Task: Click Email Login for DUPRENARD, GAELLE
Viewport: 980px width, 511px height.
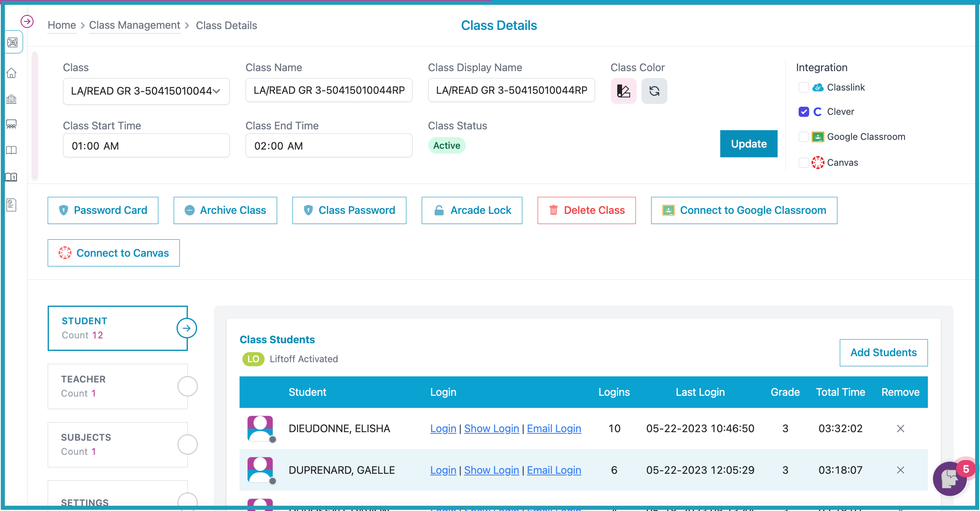Action: point(554,470)
